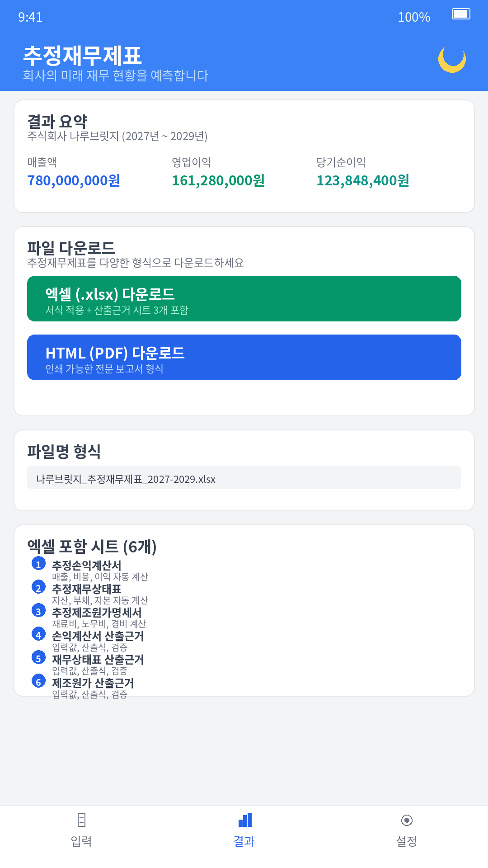This screenshot has height=868, width=488.
Task: Tap the 추정제조원가명세서 sheet entry
Action: click(96, 613)
